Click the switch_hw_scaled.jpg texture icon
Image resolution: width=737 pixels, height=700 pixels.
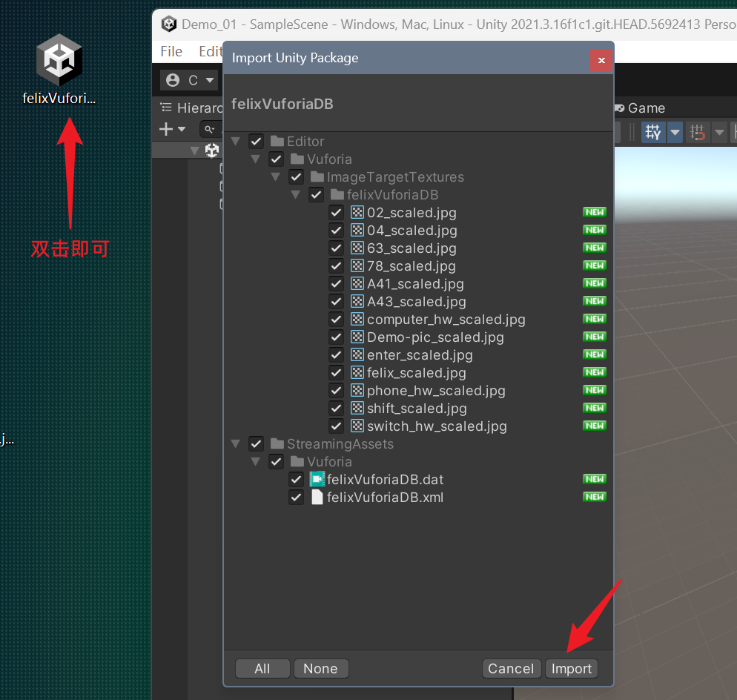[x=357, y=426]
